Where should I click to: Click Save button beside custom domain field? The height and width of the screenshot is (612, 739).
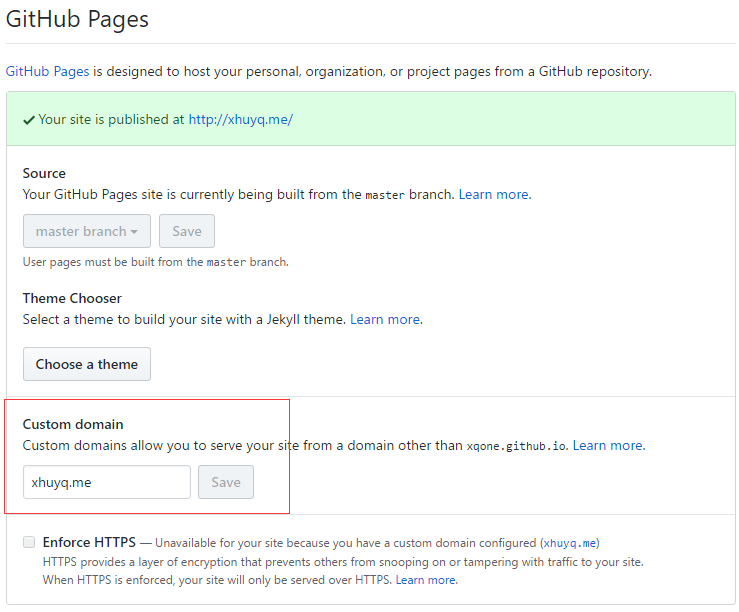[226, 482]
